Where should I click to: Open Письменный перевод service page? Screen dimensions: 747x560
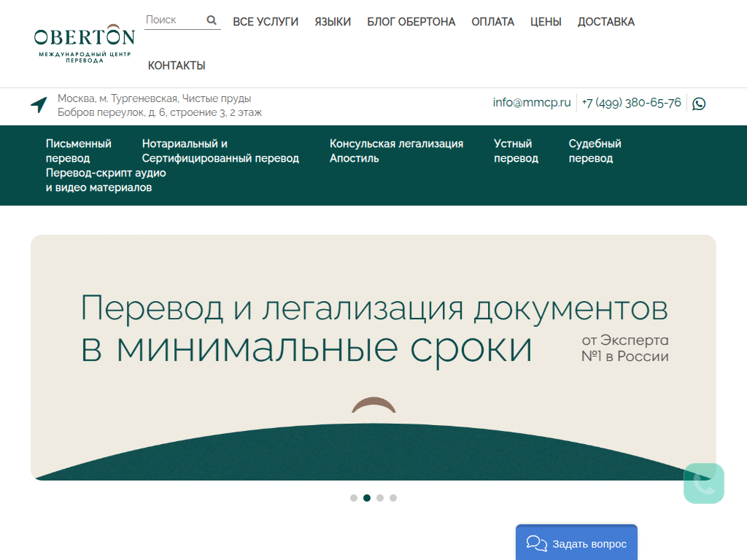click(78, 150)
